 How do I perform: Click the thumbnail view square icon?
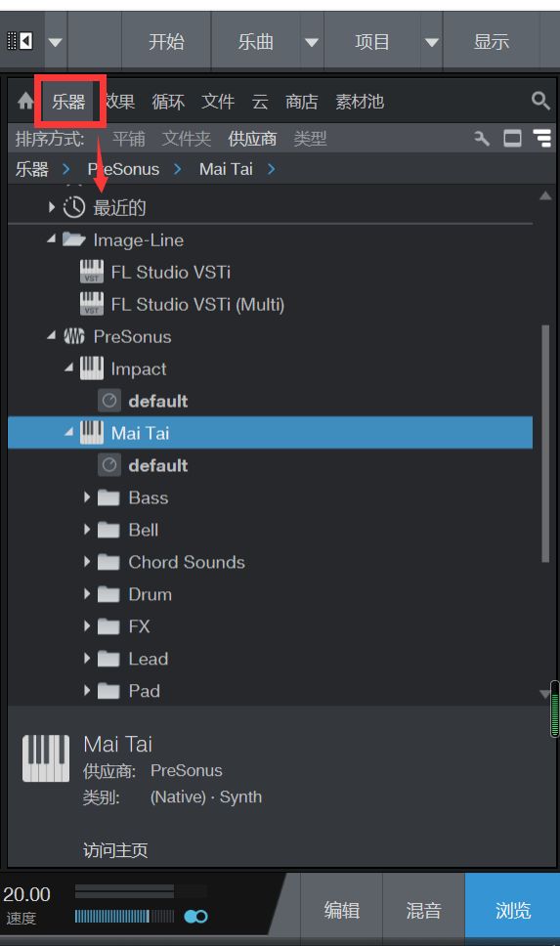click(x=512, y=139)
